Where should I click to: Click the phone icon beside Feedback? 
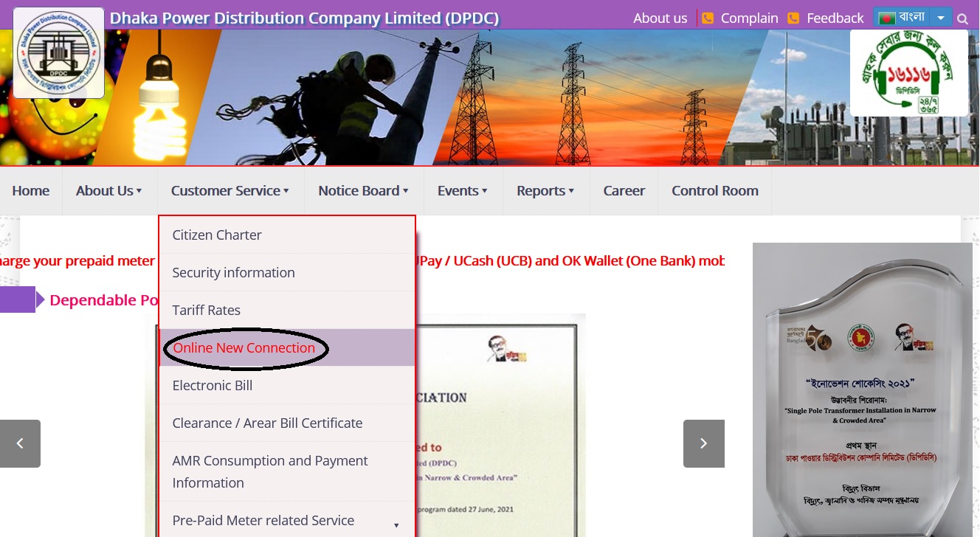click(793, 18)
